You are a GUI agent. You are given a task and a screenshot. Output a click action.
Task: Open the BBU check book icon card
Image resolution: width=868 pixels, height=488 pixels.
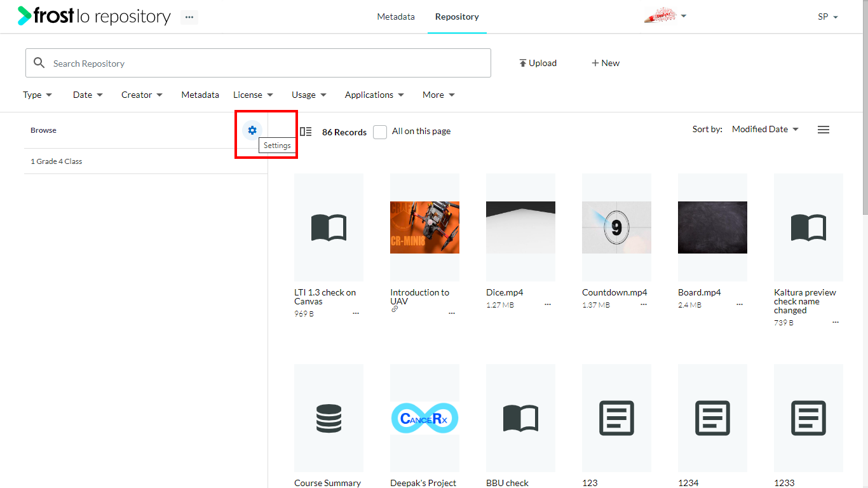(x=520, y=418)
